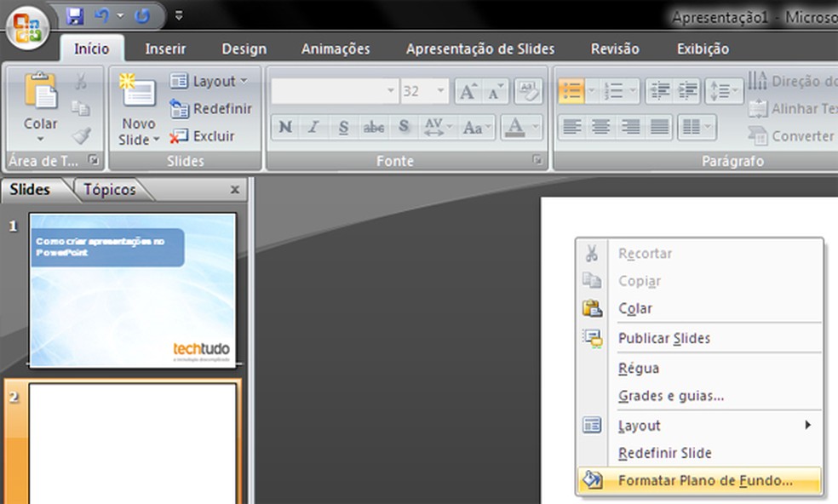Open the Fonte dialog launcher
838x504 pixels.
point(537,159)
